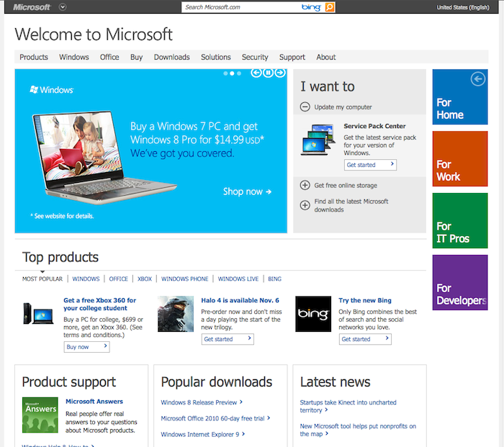Select the BING products tab
The height and width of the screenshot is (447, 504).
pos(274,279)
